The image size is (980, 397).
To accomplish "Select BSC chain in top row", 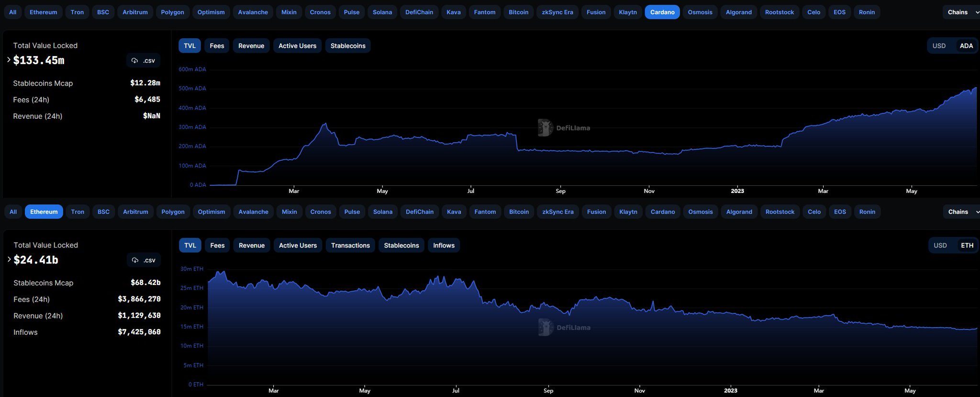I will tap(103, 12).
